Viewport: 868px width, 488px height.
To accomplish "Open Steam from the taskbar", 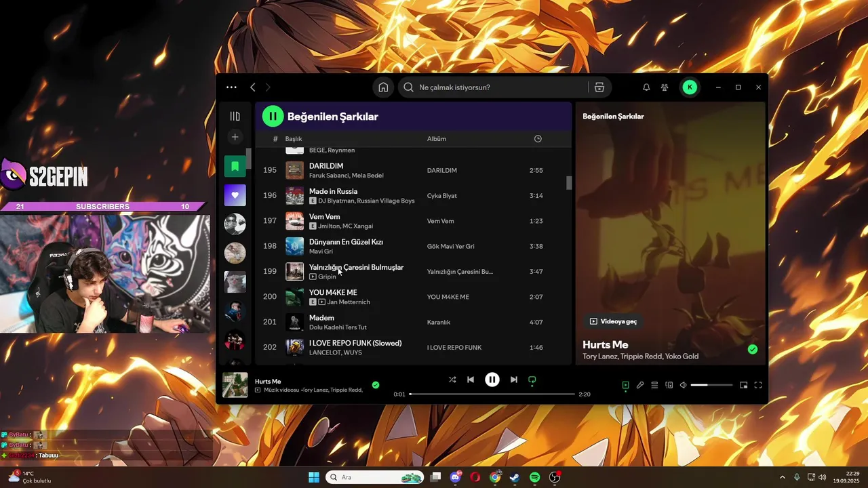I will (515, 477).
